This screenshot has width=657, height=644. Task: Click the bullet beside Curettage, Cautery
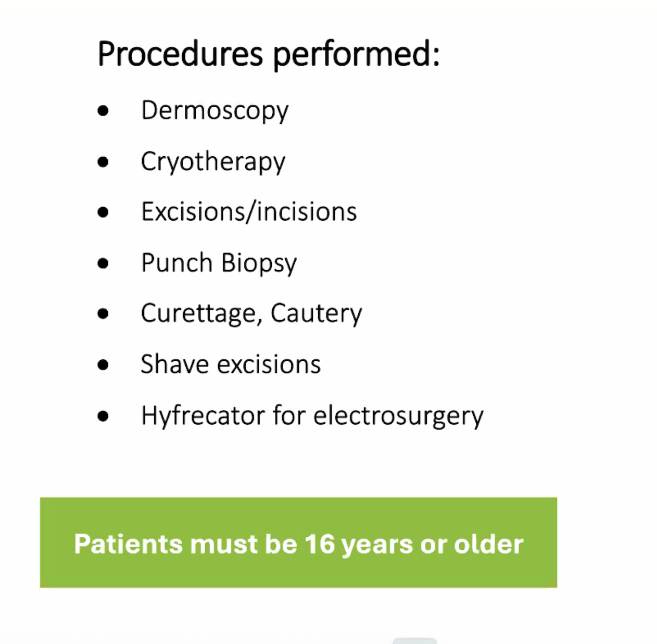(x=103, y=314)
